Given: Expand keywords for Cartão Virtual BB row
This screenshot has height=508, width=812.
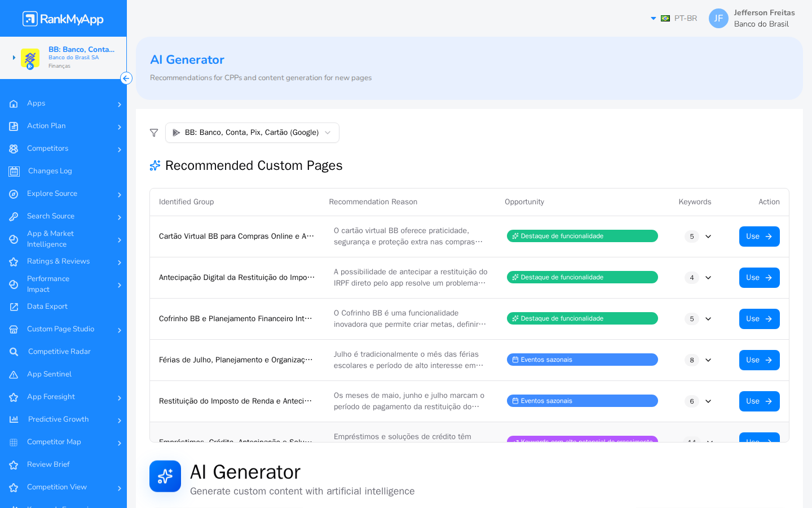Looking at the screenshot, I should pyautogui.click(x=708, y=237).
